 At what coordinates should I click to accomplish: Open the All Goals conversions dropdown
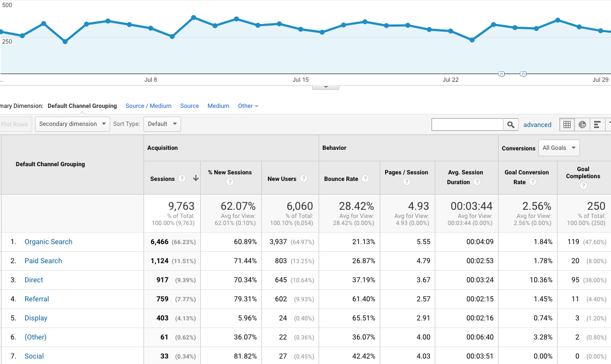pos(559,148)
